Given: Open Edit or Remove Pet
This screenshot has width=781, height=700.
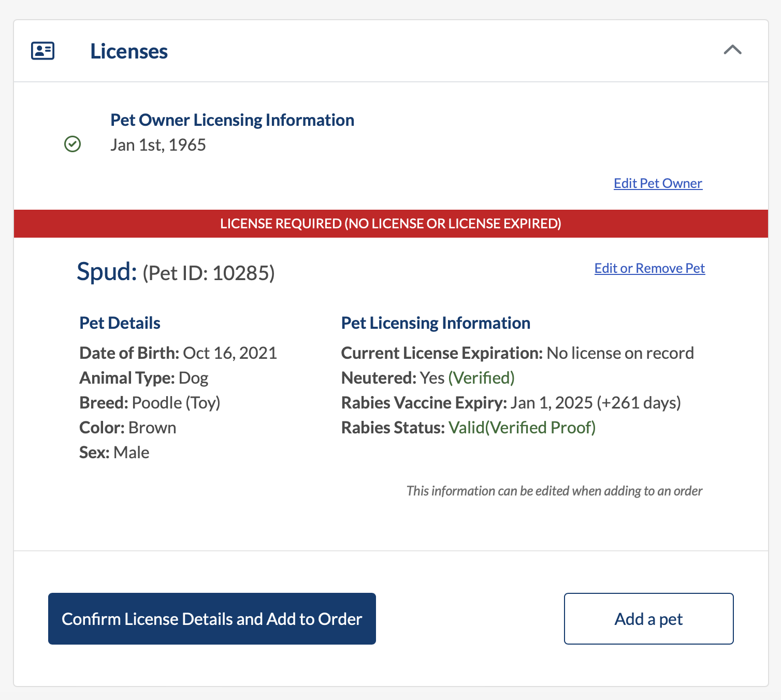Looking at the screenshot, I should 649,268.
